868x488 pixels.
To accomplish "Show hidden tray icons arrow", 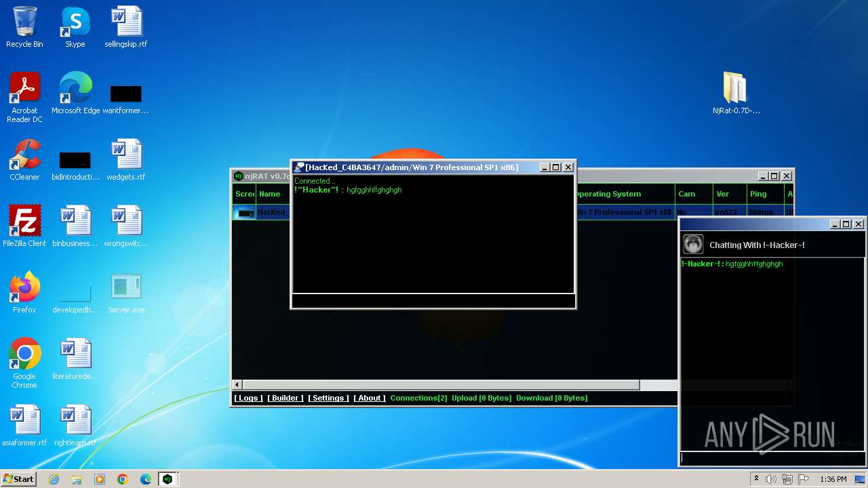I will point(756,479).
